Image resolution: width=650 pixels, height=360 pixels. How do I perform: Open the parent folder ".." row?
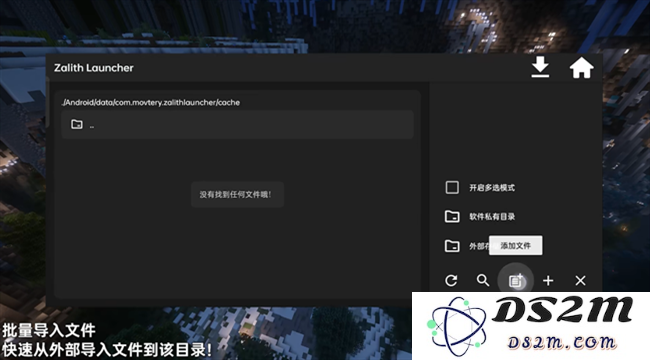point(237,124)
